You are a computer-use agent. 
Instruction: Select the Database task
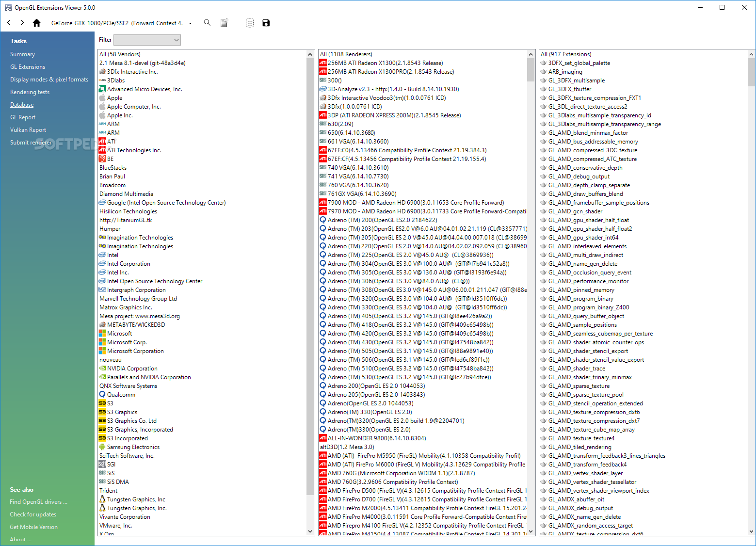(x=22, y=105)
